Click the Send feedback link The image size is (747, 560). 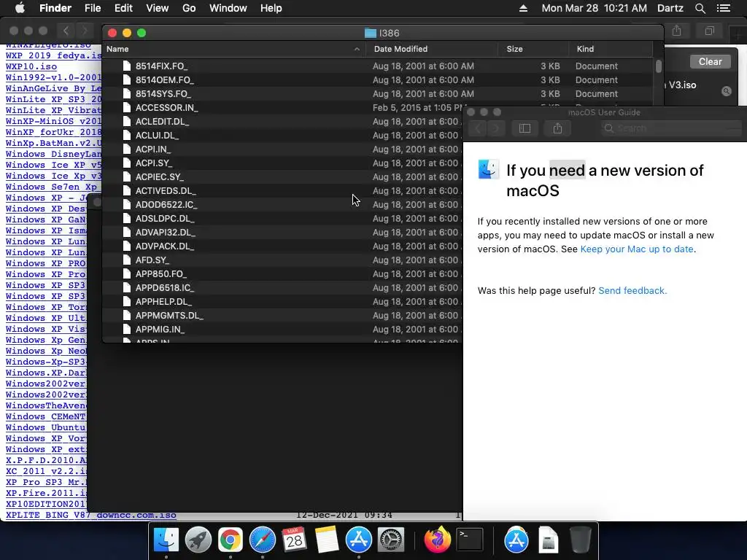click(x=632, y=290)
